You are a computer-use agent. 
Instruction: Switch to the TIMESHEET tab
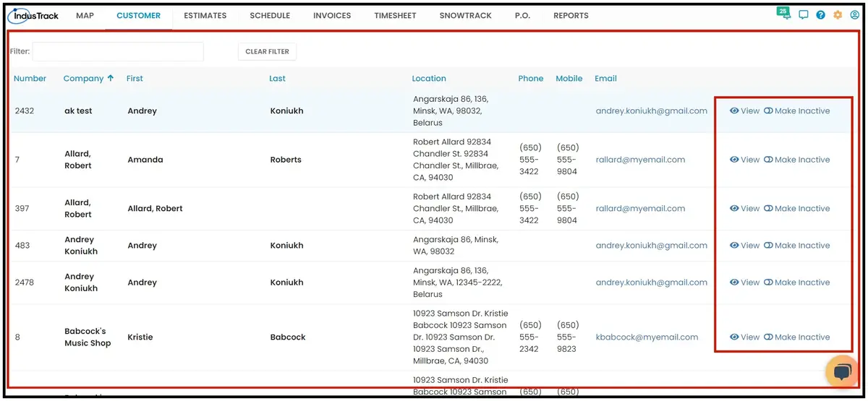click(x=395, y=16)
